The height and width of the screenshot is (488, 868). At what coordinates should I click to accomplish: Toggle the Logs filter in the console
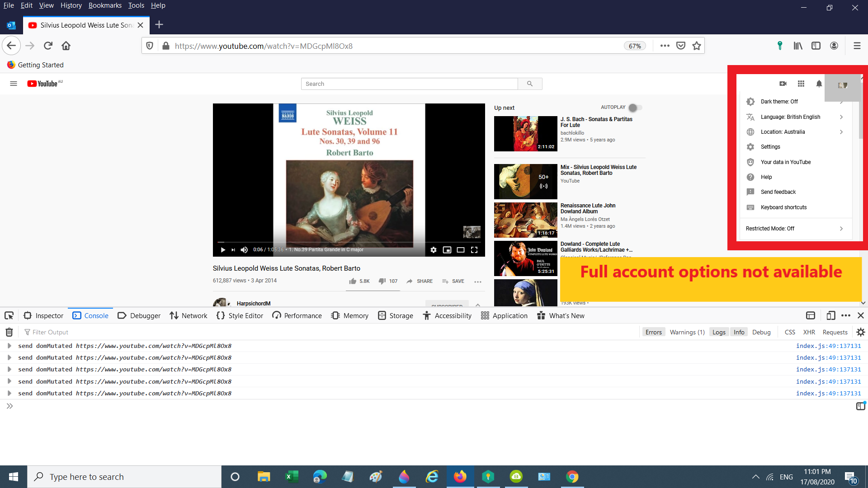[x=719, y=332]
